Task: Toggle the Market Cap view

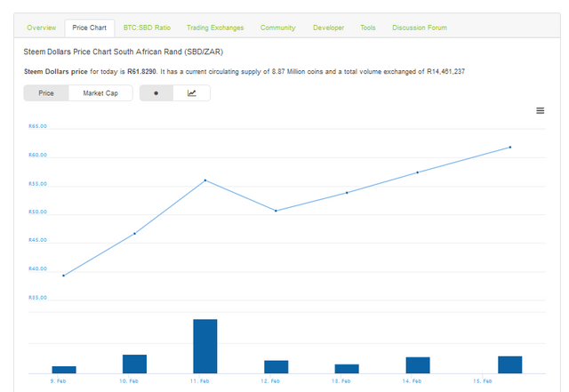Action: 100,93
